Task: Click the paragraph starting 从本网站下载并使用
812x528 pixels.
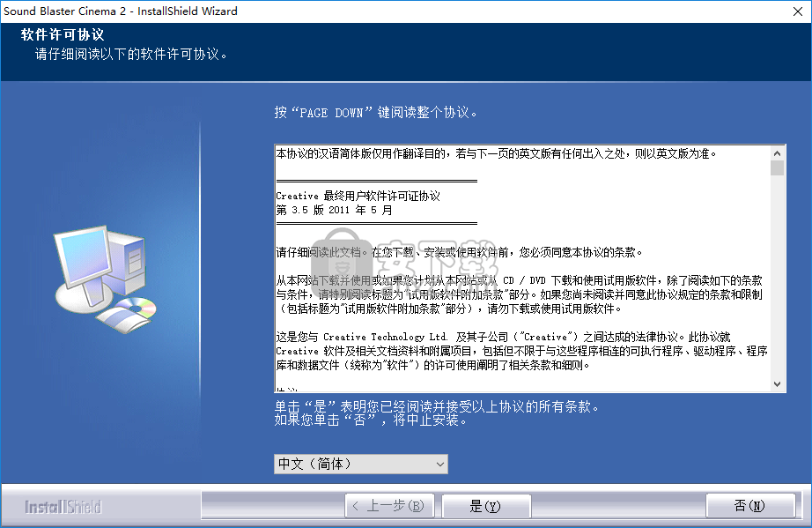Action: pos(520,294)
